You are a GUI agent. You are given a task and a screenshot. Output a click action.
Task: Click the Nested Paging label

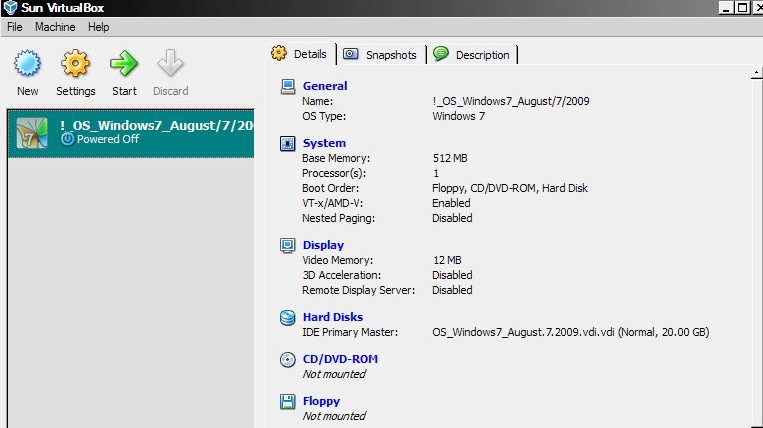[x=338, y=218]
